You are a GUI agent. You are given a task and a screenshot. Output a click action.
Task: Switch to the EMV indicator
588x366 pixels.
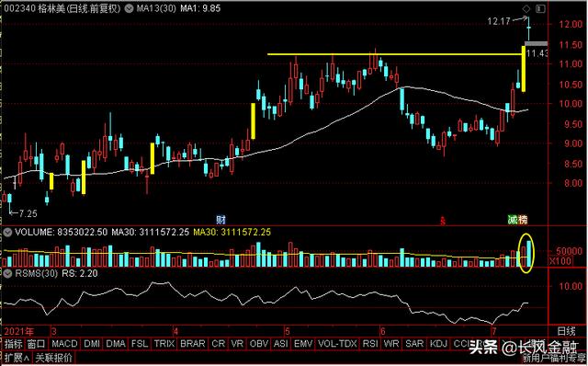(303, 344)
